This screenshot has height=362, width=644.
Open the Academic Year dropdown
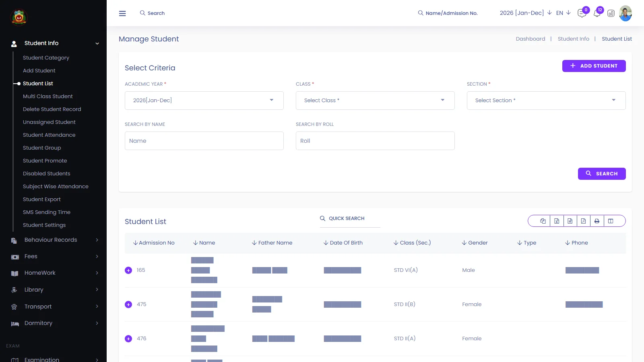pos(204,101)
